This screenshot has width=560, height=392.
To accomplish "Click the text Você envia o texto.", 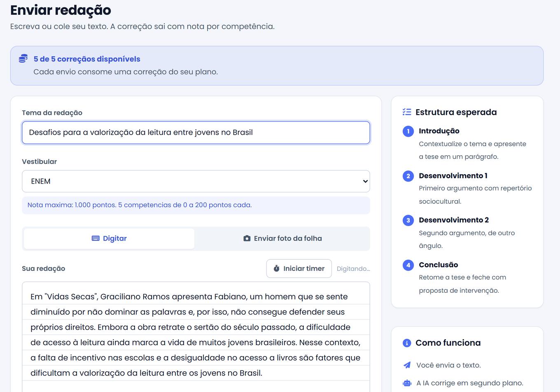I will tap(448, 365).
